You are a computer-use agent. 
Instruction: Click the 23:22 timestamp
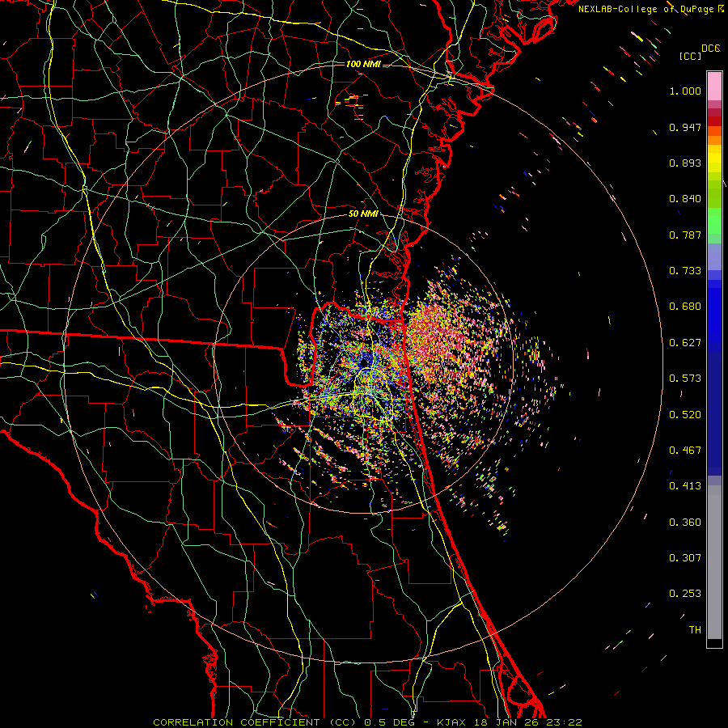coord(565,722)
